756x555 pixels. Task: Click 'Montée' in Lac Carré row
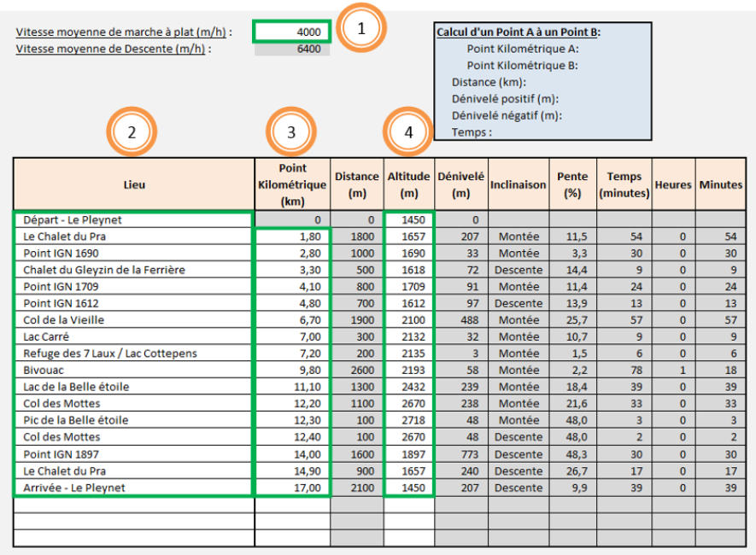pyautogui.click(x=519, y=336)
